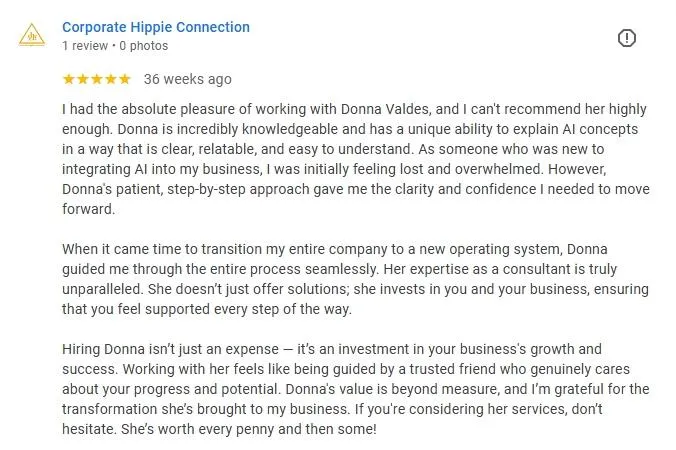Click the sentence beginning "Hiring Donna isn't just"
The height and width of the screenshot is (450, 676).
[332, 359]
